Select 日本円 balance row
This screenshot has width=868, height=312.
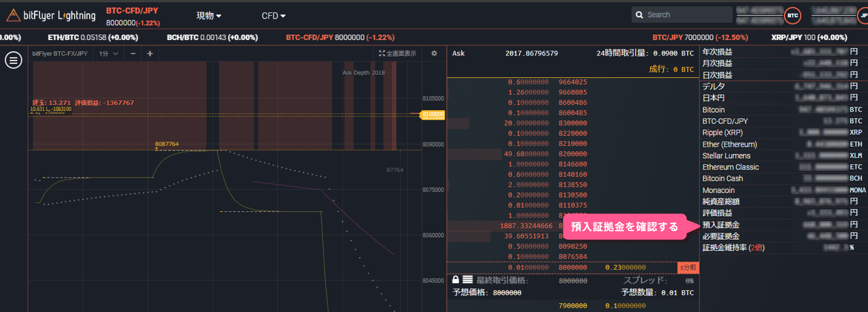[783, 98]
